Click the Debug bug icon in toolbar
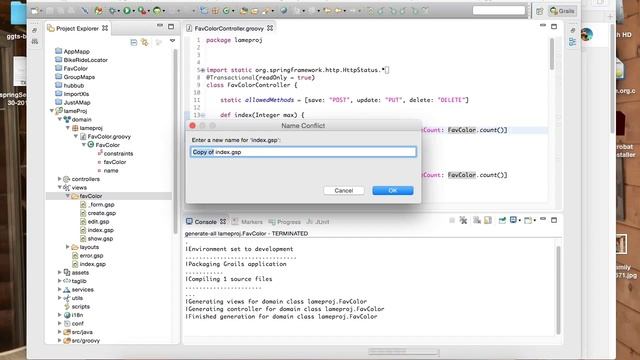Image resolution: width=640 pixels, height=360 pixels. (x=113, y=11)
